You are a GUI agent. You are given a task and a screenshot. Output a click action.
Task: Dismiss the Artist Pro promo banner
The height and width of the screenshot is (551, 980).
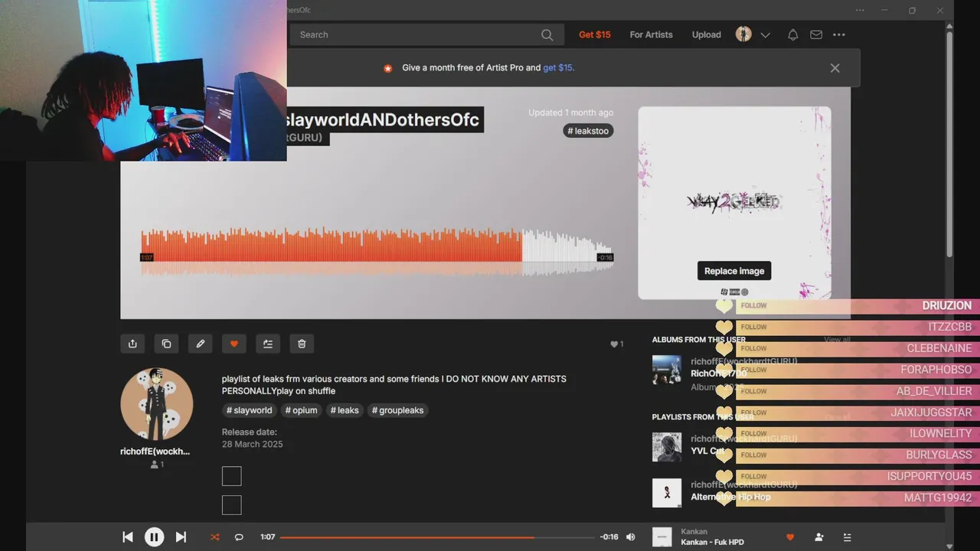(835, 68)
